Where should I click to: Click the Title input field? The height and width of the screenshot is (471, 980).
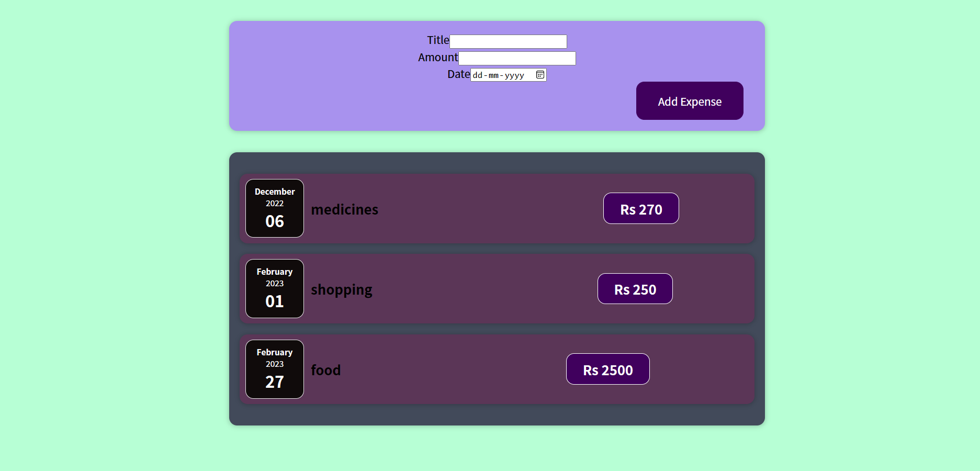coord(508,41)
